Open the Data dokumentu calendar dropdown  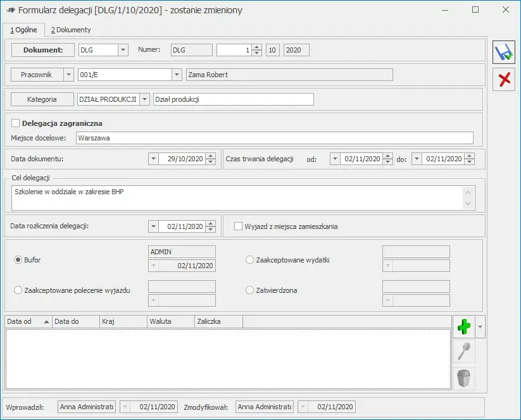click(x=153, y=159)
